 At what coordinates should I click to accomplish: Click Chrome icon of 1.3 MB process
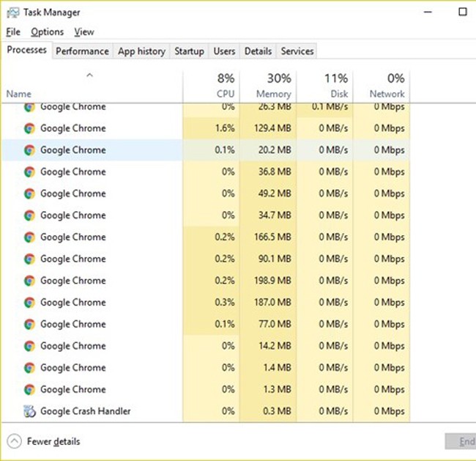coord(29,390)
